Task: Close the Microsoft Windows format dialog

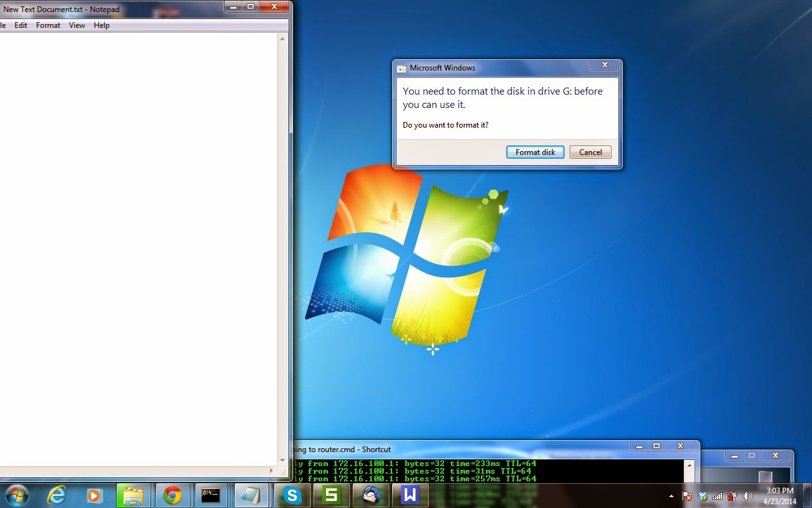Action: pyautogui.click(x=605, y=65)
